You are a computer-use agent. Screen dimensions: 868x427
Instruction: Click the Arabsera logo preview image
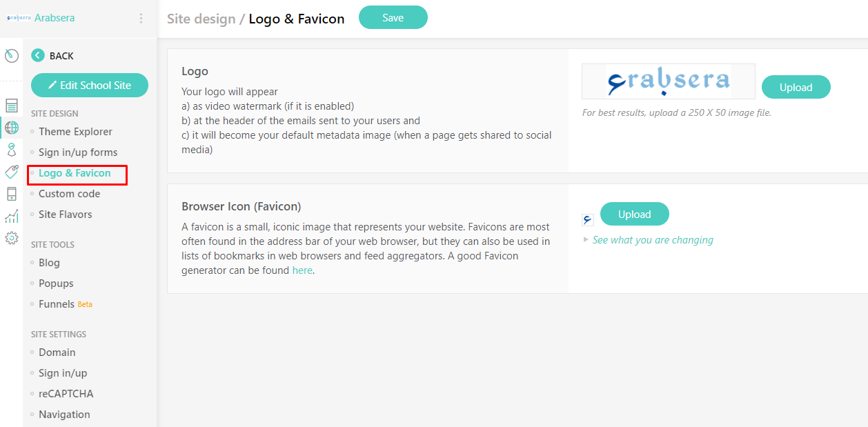click(x=669, y=81)
